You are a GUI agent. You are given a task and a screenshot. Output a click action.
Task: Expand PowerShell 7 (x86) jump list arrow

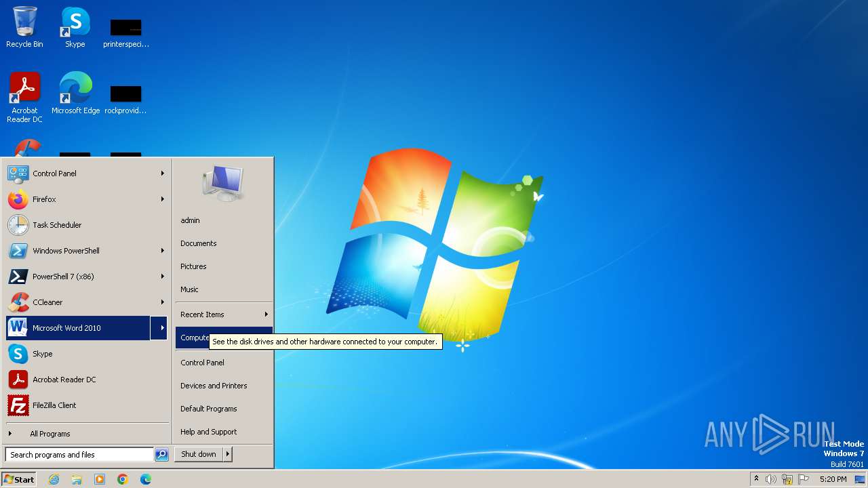point(163,277)
